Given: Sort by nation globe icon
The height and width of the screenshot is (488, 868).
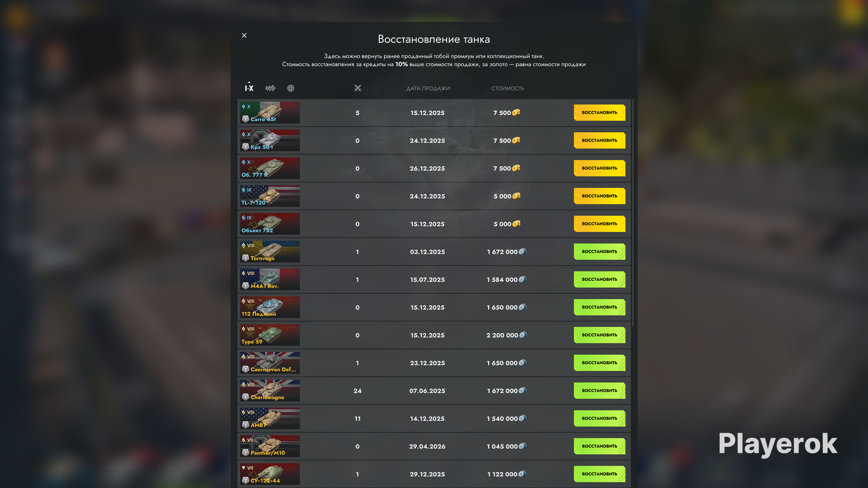Looking at the screenshot, I should (291, 88).
